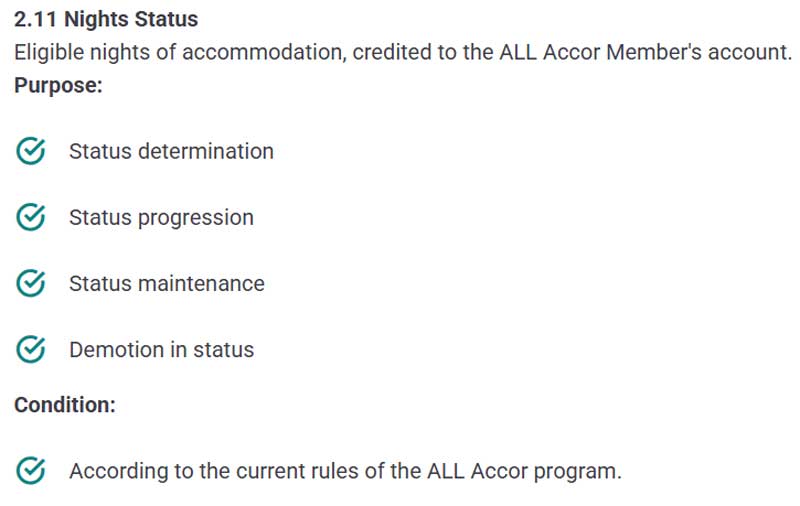Select the check icon next to Status progression
Image resolution: width=800 pixels, height=506 pixels.
[32, 218]
